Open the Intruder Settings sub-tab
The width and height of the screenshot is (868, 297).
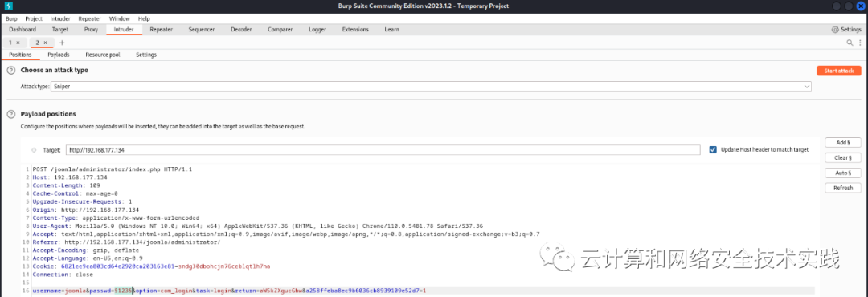coord(146,55)
